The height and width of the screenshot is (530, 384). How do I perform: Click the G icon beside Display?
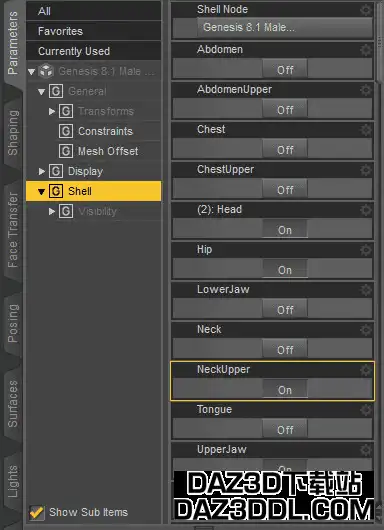56,171
